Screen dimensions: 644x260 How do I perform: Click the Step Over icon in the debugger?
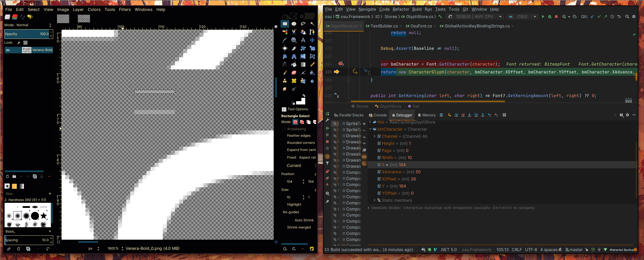point(456,115)
